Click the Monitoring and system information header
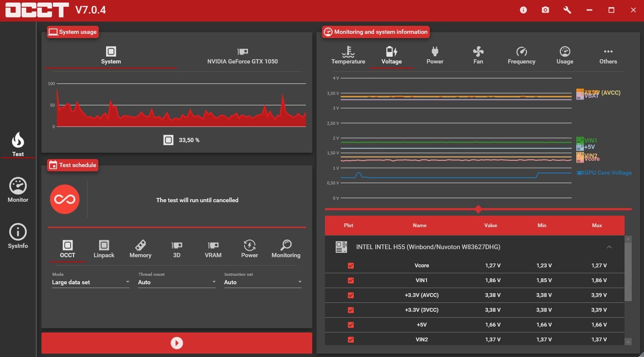The width and height of the screenshot is (644, 357). click(x=376, y=32)
